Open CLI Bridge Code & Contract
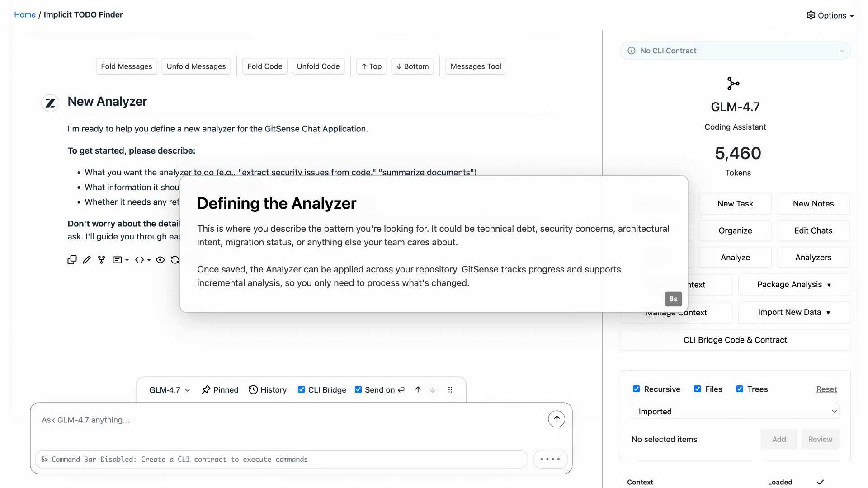 pos(735,340)
